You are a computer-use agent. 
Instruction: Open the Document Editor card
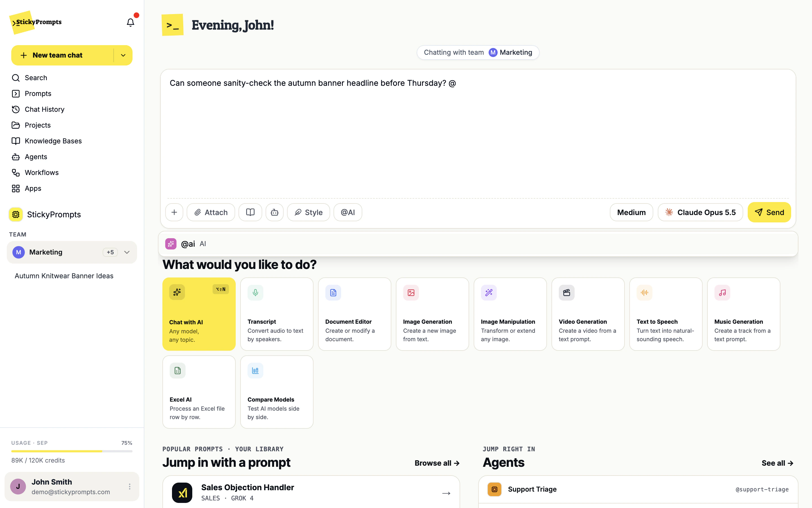click(x=355, y=314)
